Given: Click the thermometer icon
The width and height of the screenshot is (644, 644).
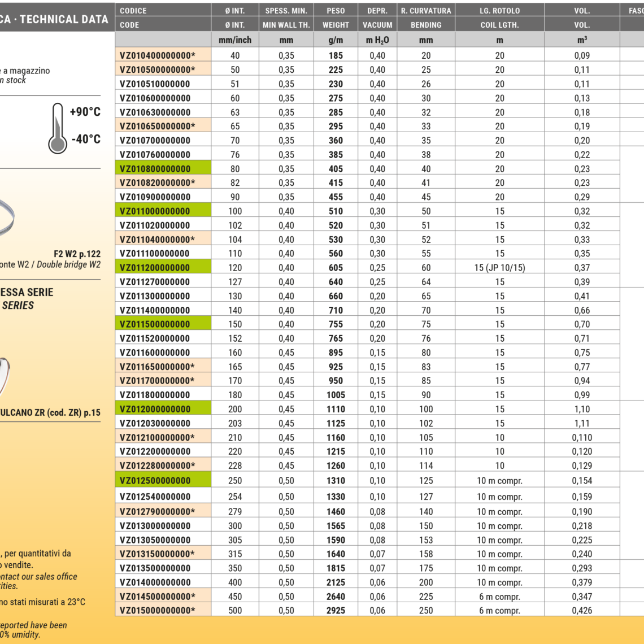Looking at the screenshot, I should coord(58,128).
